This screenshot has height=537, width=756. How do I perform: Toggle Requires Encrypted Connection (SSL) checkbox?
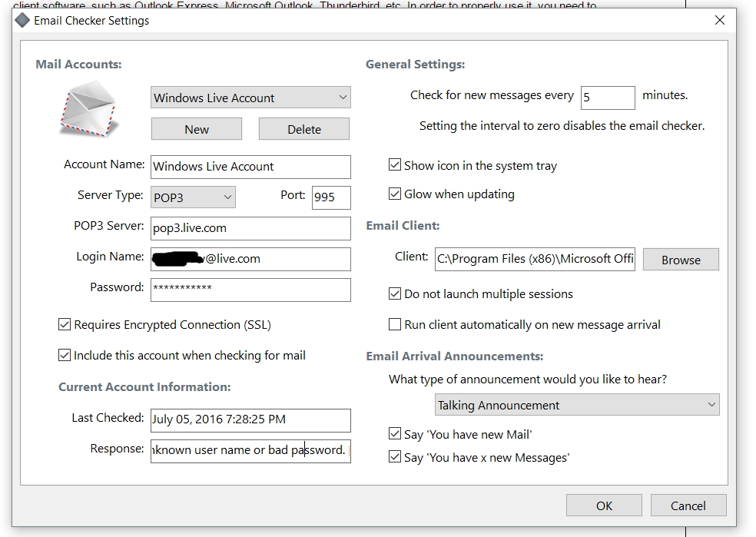pyautogui.click(x=65, y=325)
